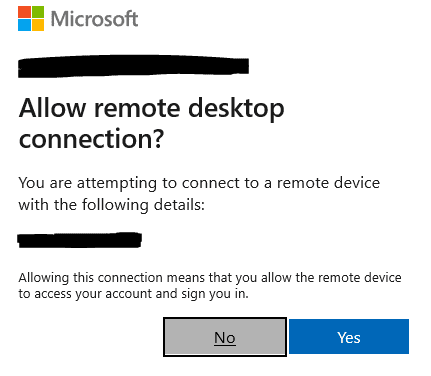This screenshot has height=376, width=431.
Task: Click the gray Microsoft wordmark text
Action: click(x=94, y=19)
